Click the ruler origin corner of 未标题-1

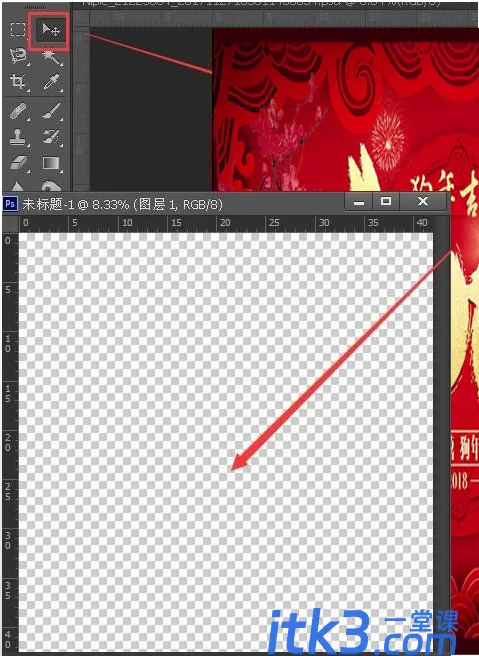coord(10,223)
